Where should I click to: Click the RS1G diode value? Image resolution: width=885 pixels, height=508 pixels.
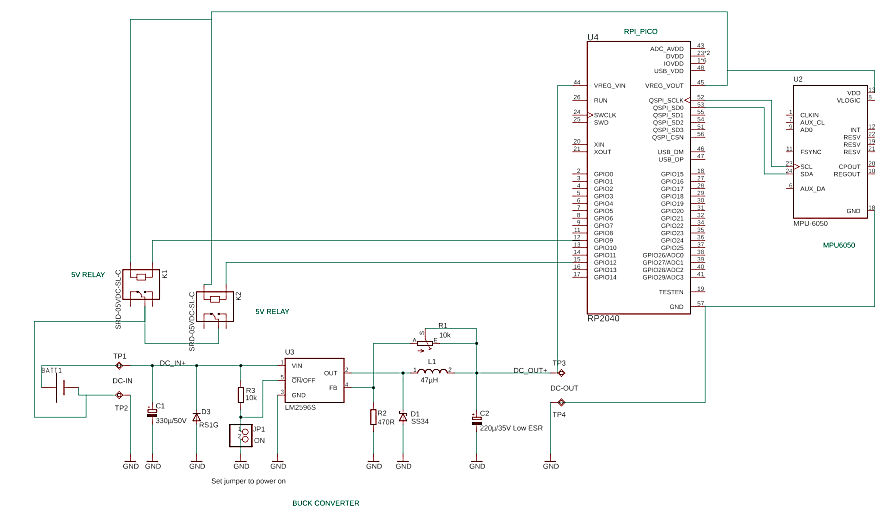point(209,425)
